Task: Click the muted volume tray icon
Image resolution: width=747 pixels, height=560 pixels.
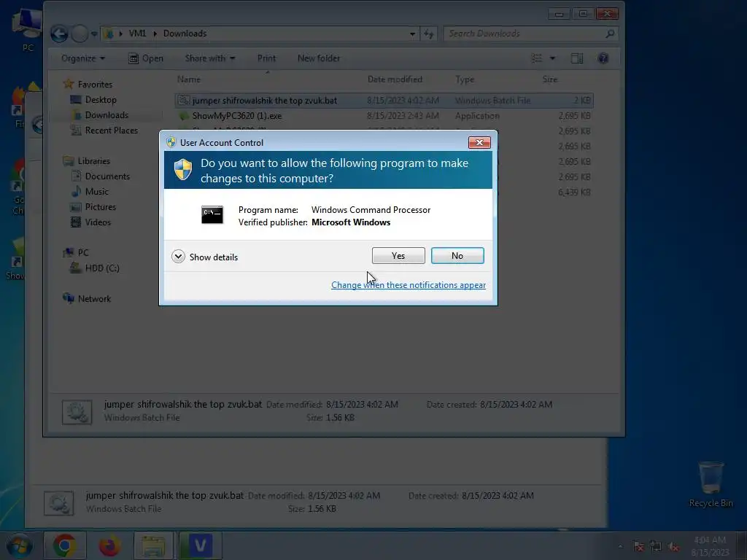Action: coord(673,547)
